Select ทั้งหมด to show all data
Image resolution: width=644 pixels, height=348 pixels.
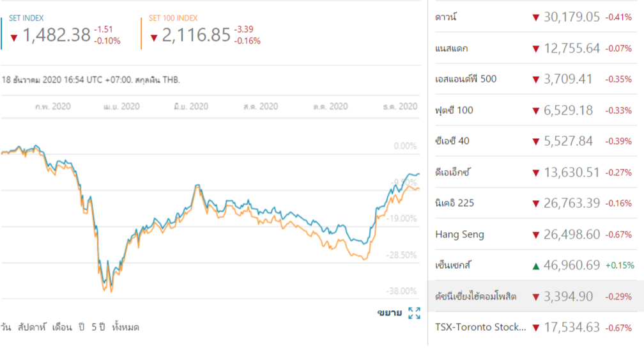125,327
